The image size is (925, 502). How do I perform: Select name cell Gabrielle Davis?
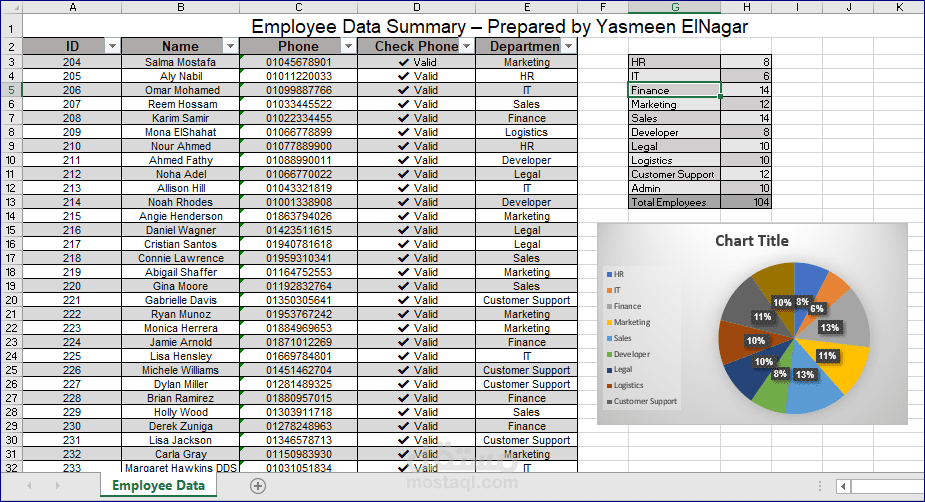(x=181, y=300)
